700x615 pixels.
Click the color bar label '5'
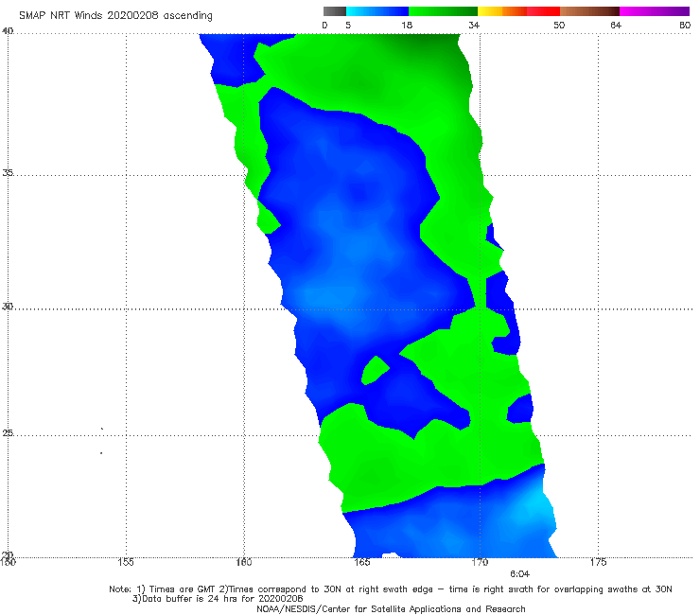pyautogui.click(x=348, y=26)
